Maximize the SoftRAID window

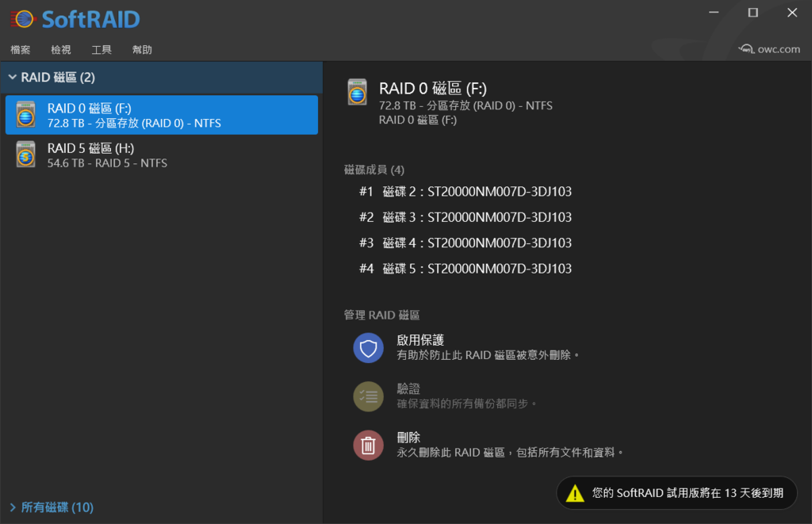[x=753, y=13]
